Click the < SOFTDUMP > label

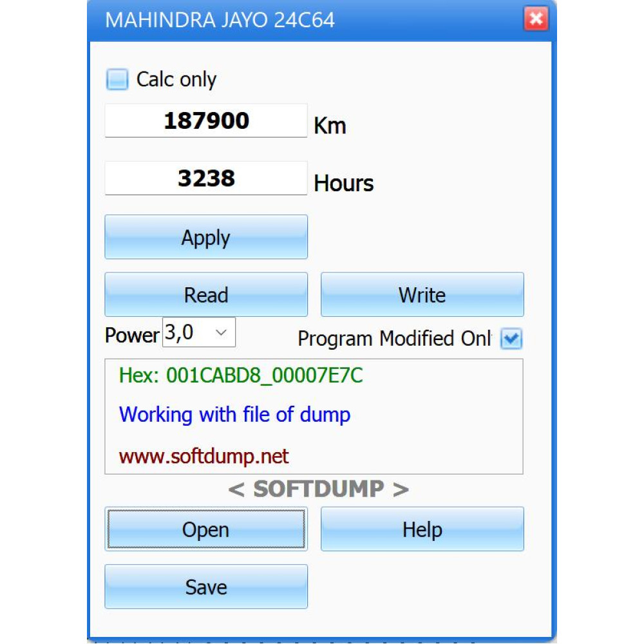tap(318, 489)
